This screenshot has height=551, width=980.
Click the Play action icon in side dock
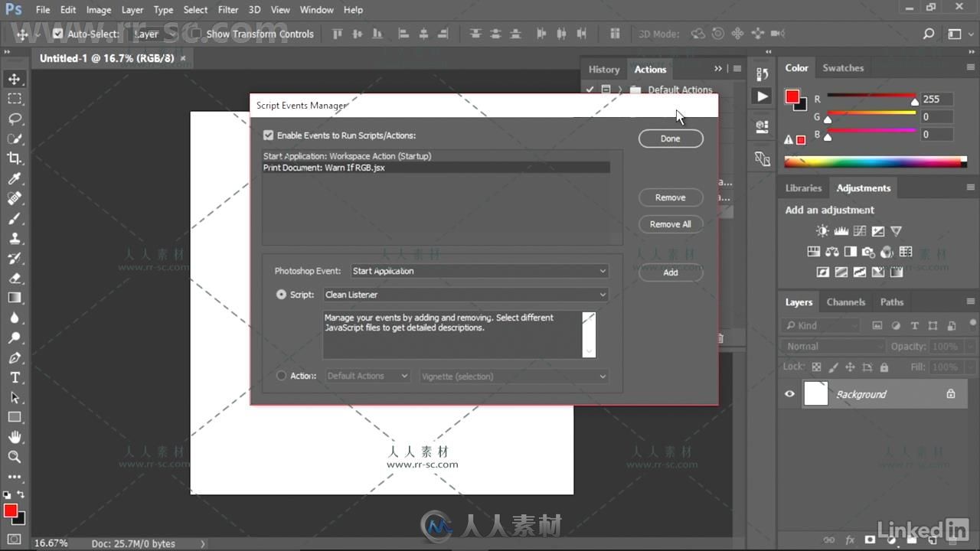(x=762, y=96)
